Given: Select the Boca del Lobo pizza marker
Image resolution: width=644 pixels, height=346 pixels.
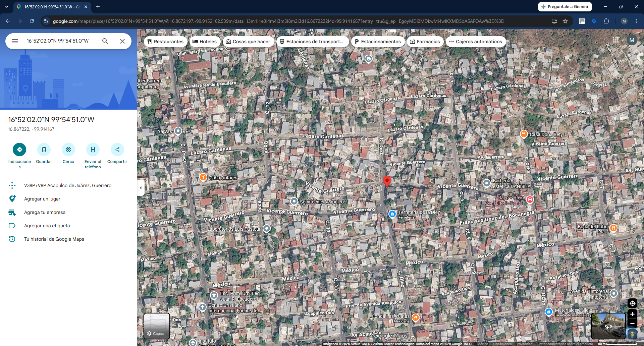Looking at the screenshot, I should 613,228.
